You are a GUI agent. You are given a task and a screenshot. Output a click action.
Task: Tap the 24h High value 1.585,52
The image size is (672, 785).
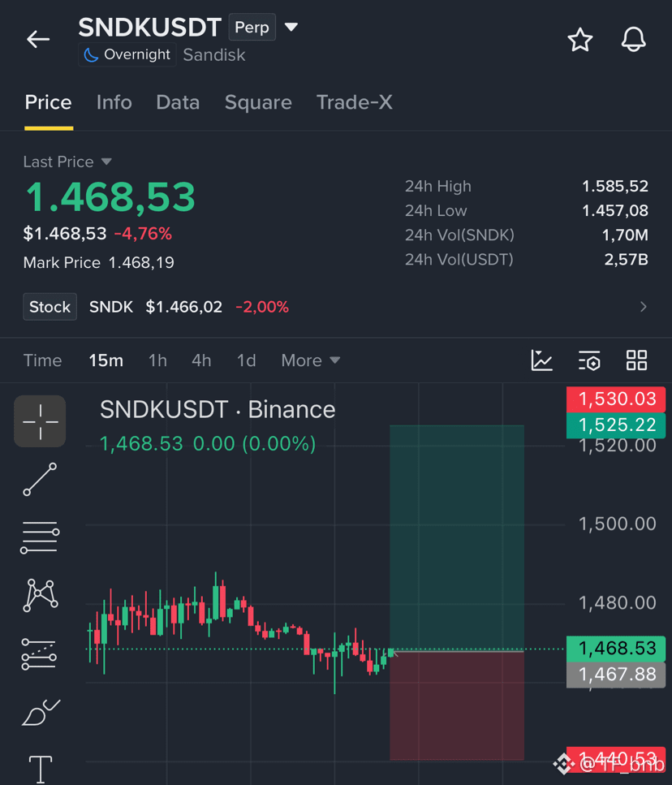pyautogui.click(x=615, y=187)
